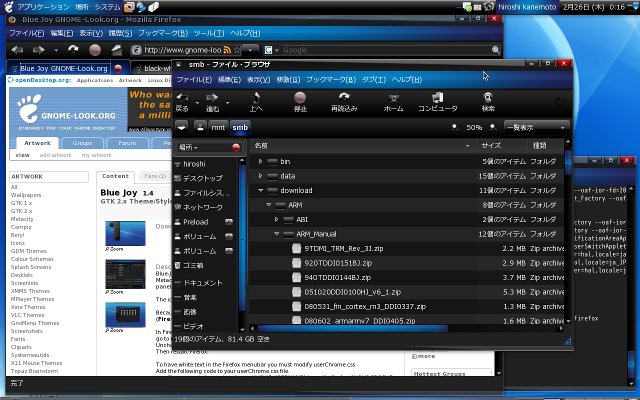Select the smb path button
640x400 pixels.
[240, 127]
